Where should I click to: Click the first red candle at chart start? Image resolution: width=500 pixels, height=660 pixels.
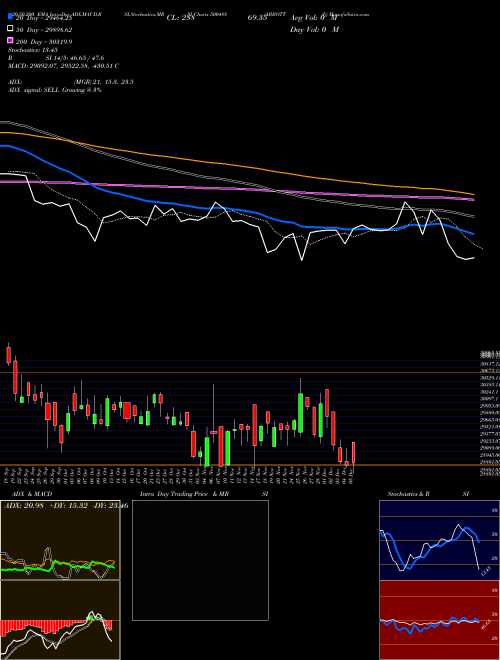[8, 355]
